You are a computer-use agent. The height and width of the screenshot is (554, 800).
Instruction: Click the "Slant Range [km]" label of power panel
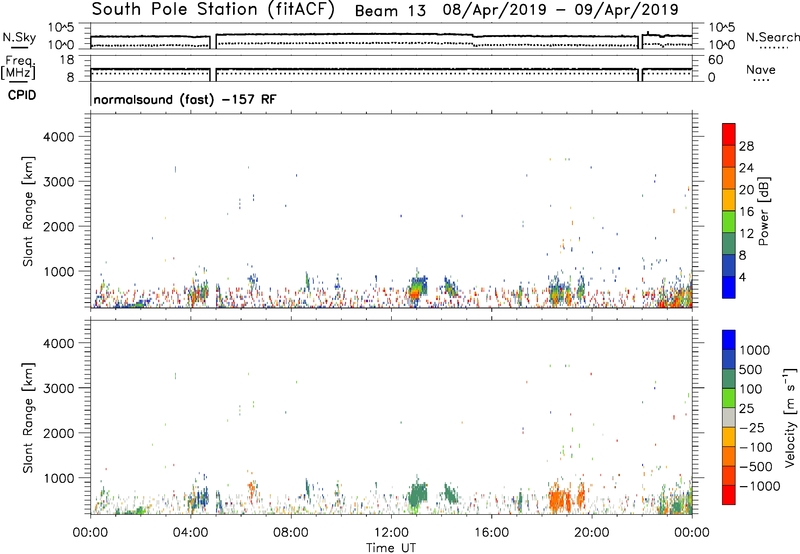click(x=28, y=211)
